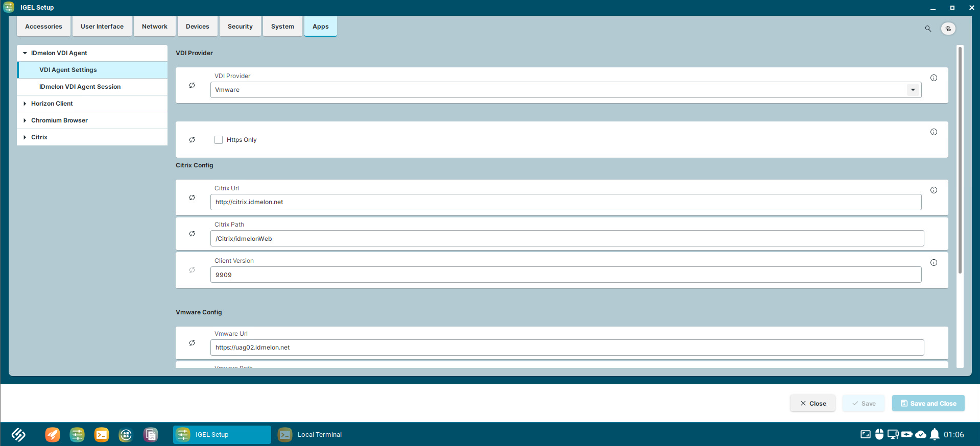This screenshot has height=446, width=980.
Task: Switch to the Devices tab
Action: [x=198, y=27]
